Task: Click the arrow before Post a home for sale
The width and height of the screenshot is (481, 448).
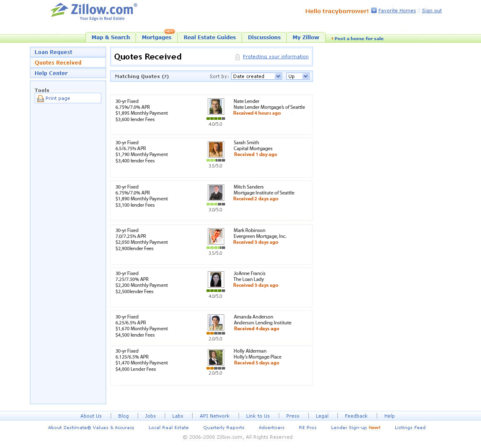Action: tap(332, 39)
